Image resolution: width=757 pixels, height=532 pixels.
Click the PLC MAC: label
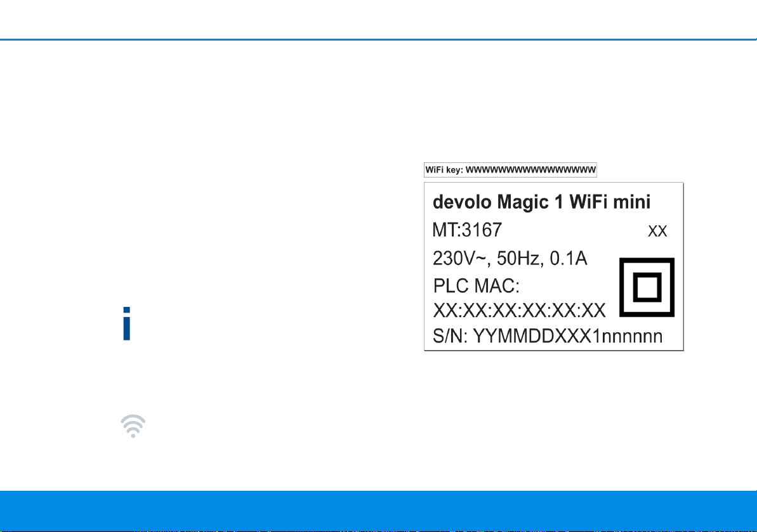pos(476,285)
